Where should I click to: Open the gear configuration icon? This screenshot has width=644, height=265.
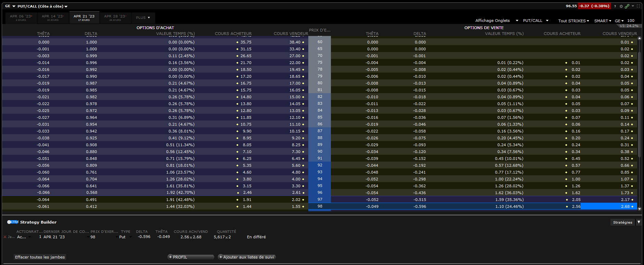(x=621, y=6)
